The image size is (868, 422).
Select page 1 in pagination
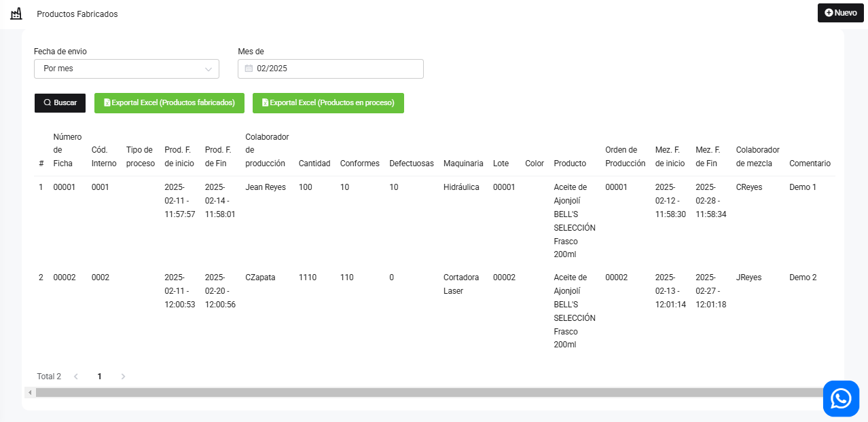(99, 376)
